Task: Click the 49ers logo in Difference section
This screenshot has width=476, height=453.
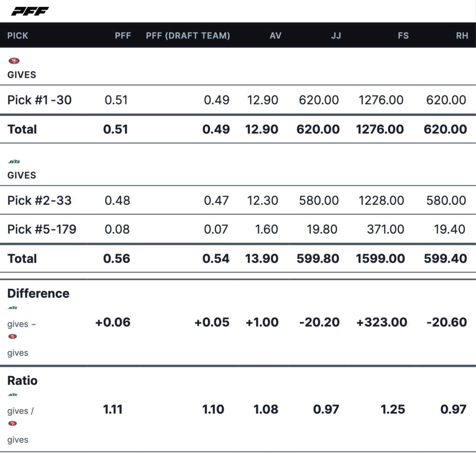Action: 13,336
